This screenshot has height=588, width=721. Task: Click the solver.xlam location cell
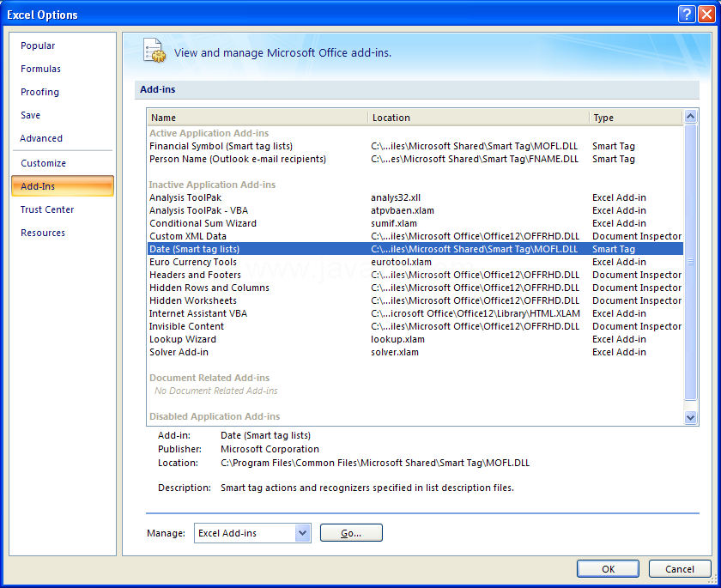pos(395,352)
